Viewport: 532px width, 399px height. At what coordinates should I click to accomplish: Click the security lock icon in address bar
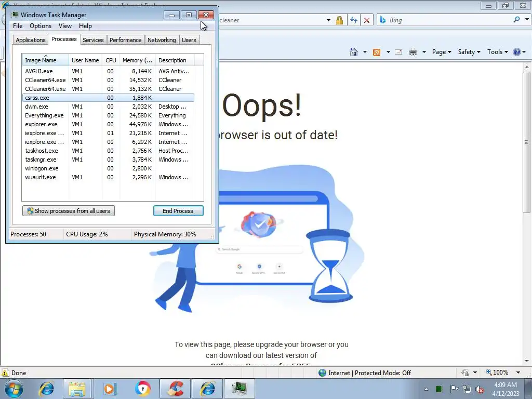[x=339, y=20]
